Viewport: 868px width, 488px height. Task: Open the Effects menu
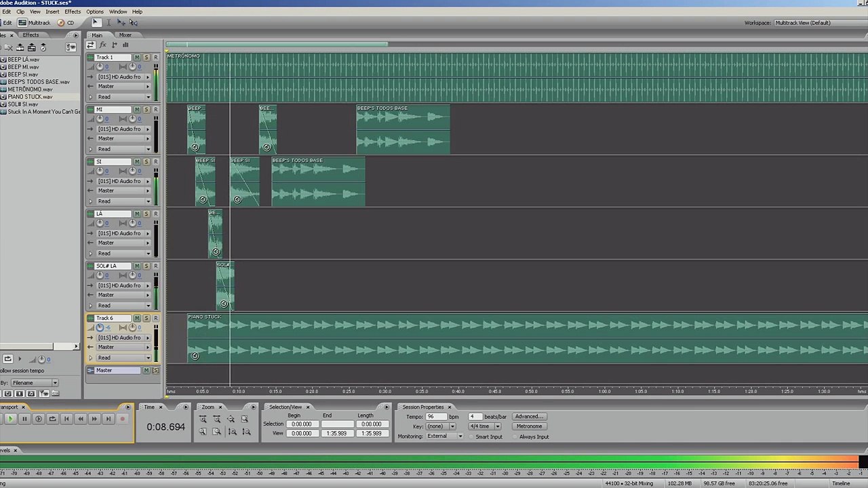[x=73, y=12]
